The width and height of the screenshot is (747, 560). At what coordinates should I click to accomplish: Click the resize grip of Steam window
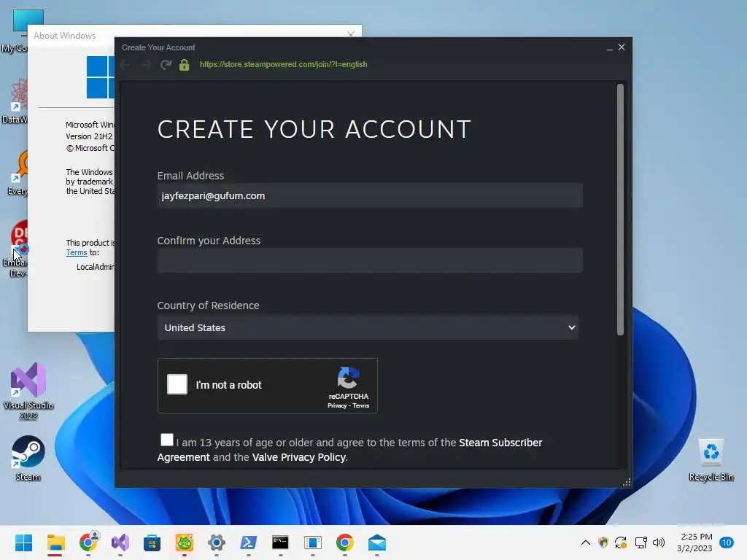627,482
